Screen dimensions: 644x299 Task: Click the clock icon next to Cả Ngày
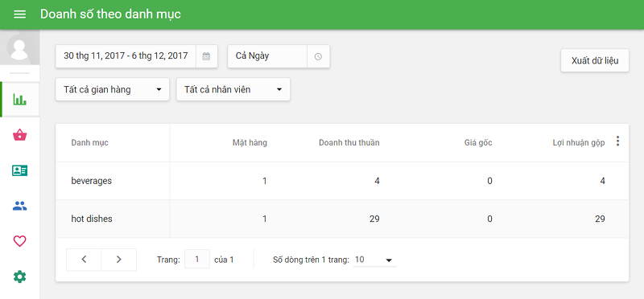point(318,56)
